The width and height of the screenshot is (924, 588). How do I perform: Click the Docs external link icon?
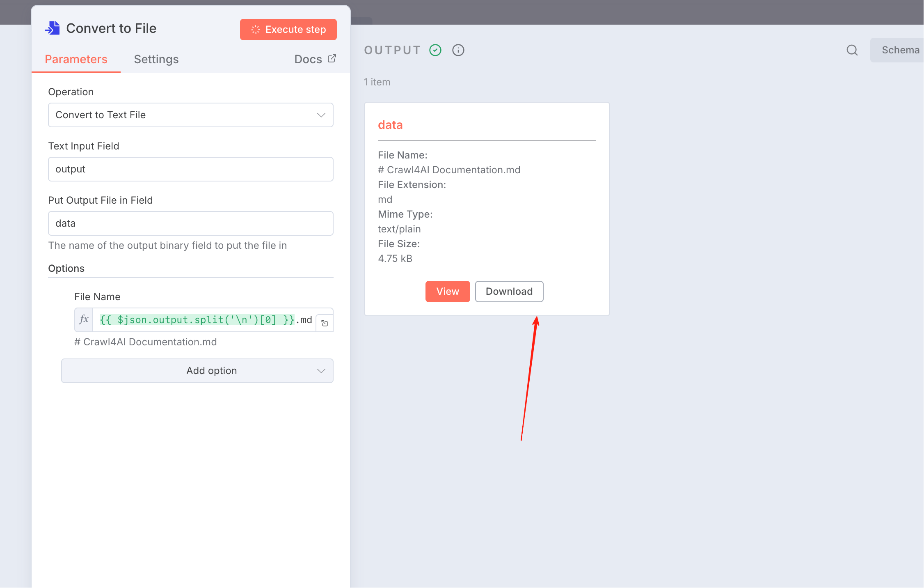click(x=332, y=59)
